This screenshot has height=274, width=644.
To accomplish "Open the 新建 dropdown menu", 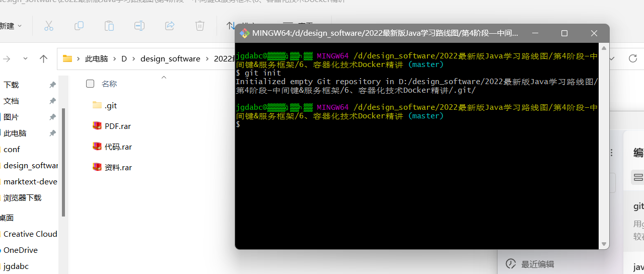I will point(11,26).
